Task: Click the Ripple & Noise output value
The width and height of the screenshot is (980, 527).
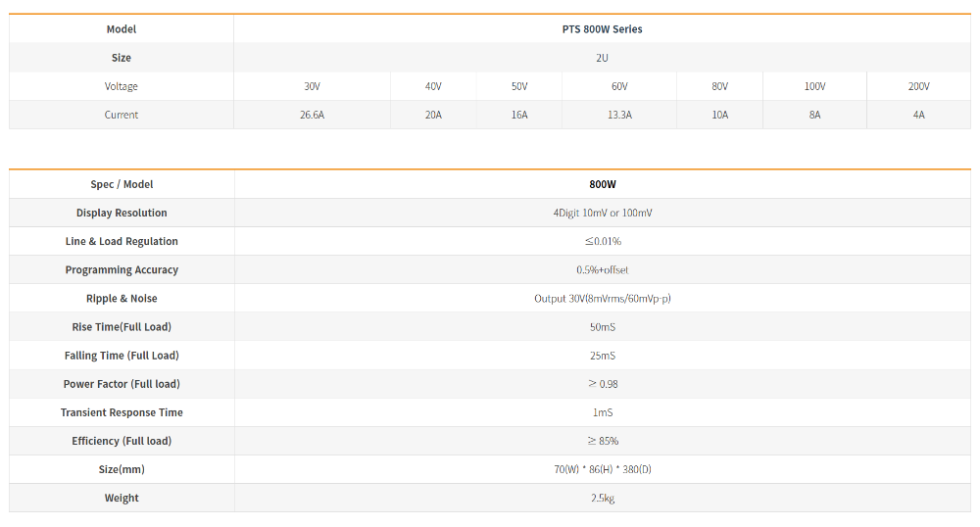Action: [x=602, y=298]
